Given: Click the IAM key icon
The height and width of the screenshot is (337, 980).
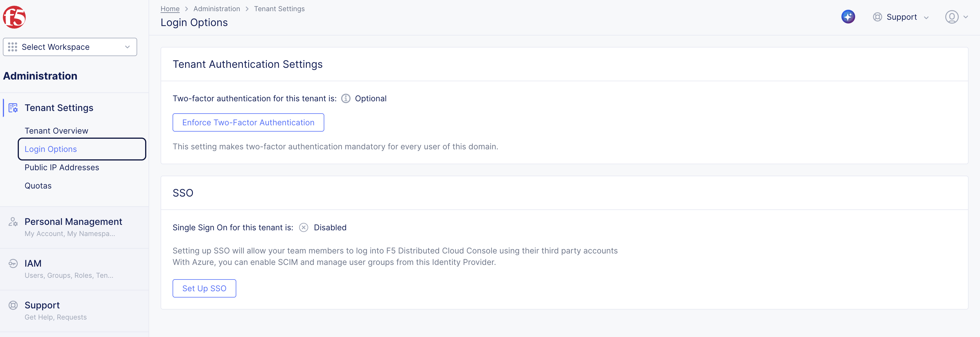Looking at the screenshot, I should click(13, 263).
